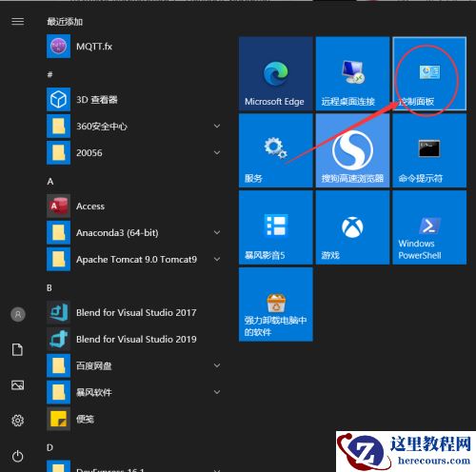Select the 暴风软件 folder entry

click(x=135, y=392)
